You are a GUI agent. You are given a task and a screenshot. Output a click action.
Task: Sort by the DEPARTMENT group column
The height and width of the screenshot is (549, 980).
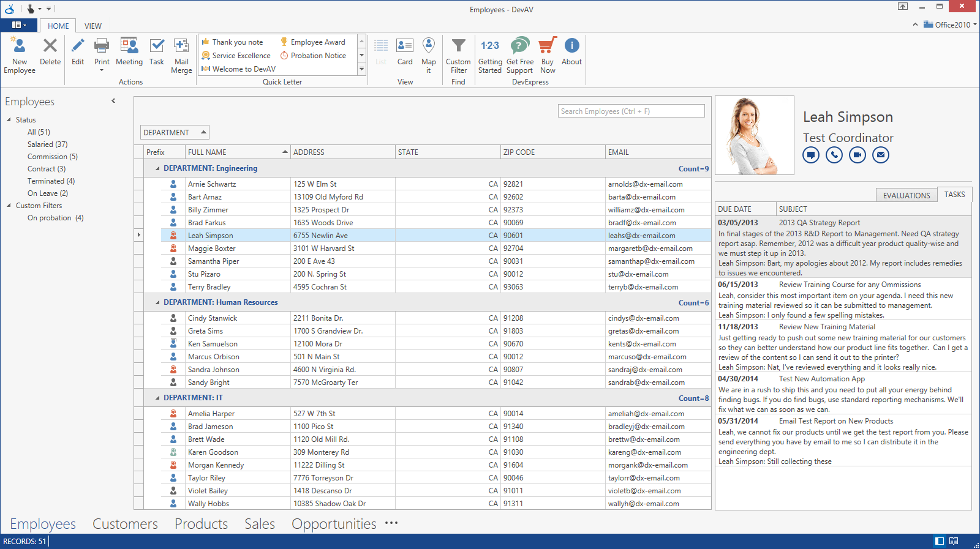click(x=174, y=132)
